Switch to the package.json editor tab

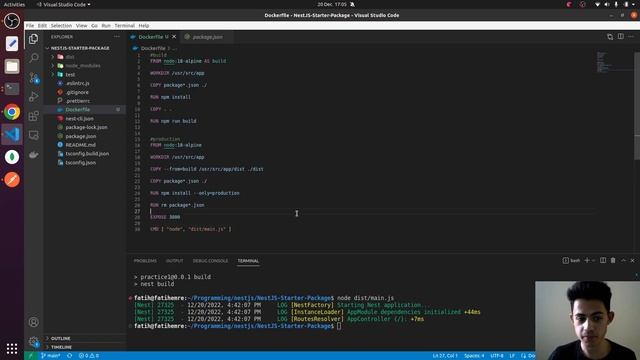pyautogui.click(x=207, y=37)
